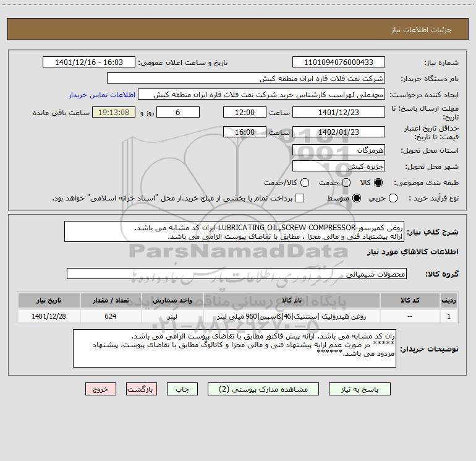Click the واحد شمارش column header
The height and width of the screenshot is (461, 476).
pos(172,300)
